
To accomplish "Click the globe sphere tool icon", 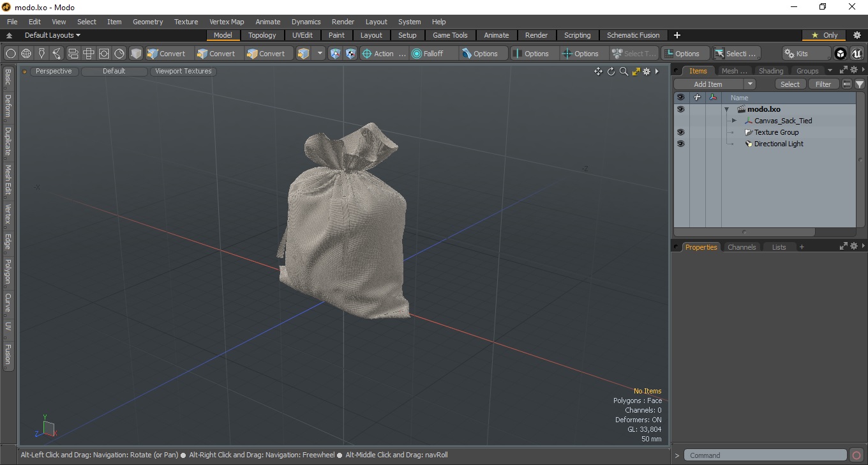I will [26, 54].
